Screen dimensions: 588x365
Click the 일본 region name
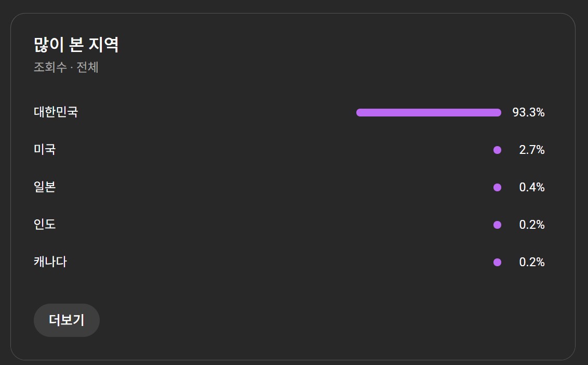tap(45, 187)
